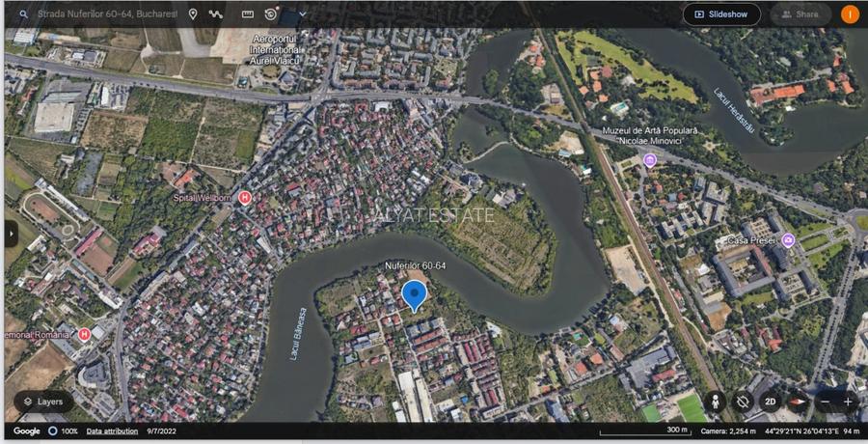Click the rotate view icon
The height and width of the screenshot is (444, 868).
point(743,402)
